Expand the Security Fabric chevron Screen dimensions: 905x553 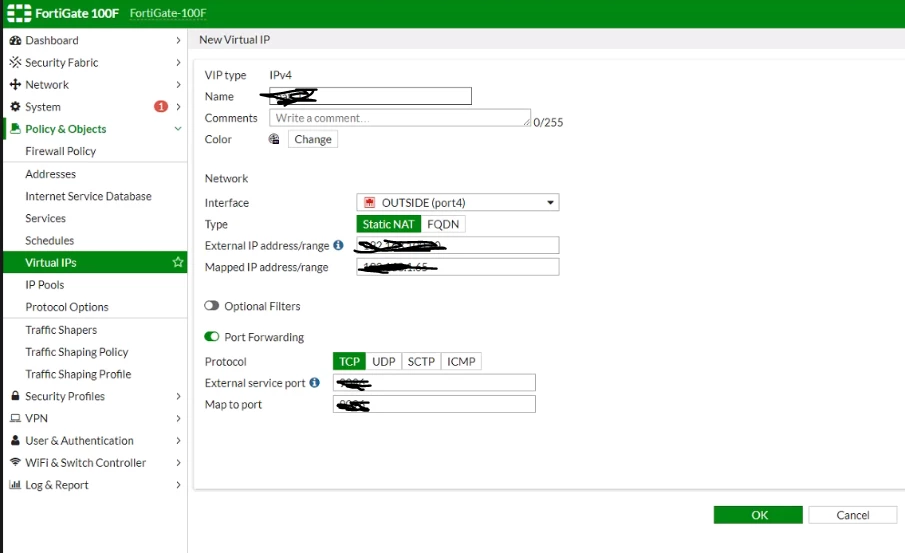coord(178,62)
